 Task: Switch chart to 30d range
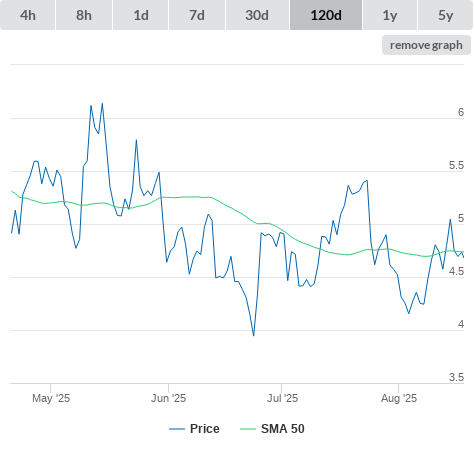pyautogui.click(x=257, y=15)
